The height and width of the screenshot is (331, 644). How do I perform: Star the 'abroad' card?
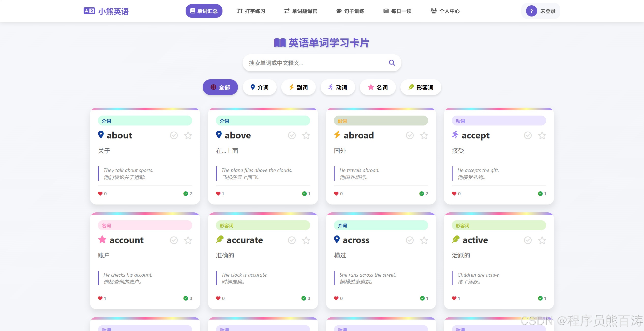pyautogui.click(x=424, y=135)
